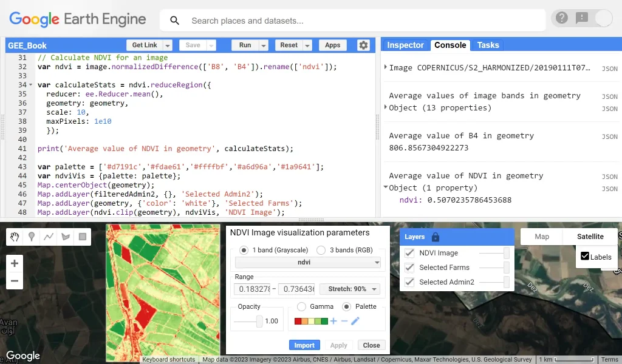
Task: Toggle Selected Farms layer visibility
Action: (409, 268)
